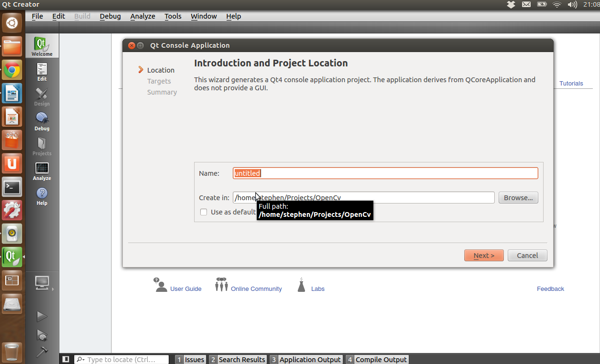The height and width of the screenshot is (364, 600).
Task: Show the Application Output pane
Action: coord(306,359)
